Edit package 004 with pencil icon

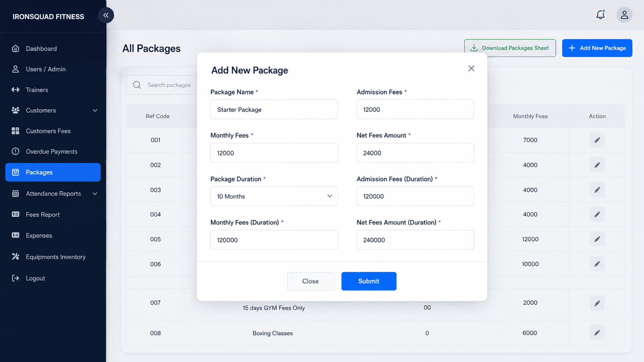[x=597, y=214]
